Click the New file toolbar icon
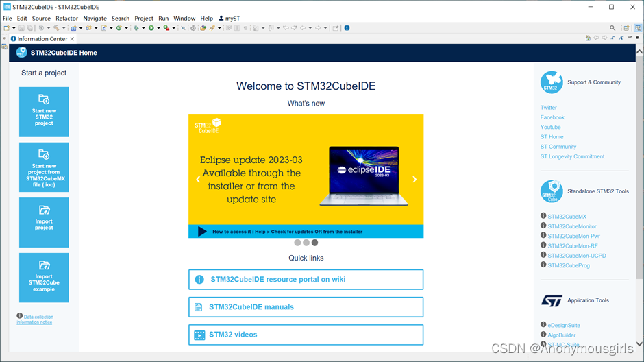 (6, 28)
